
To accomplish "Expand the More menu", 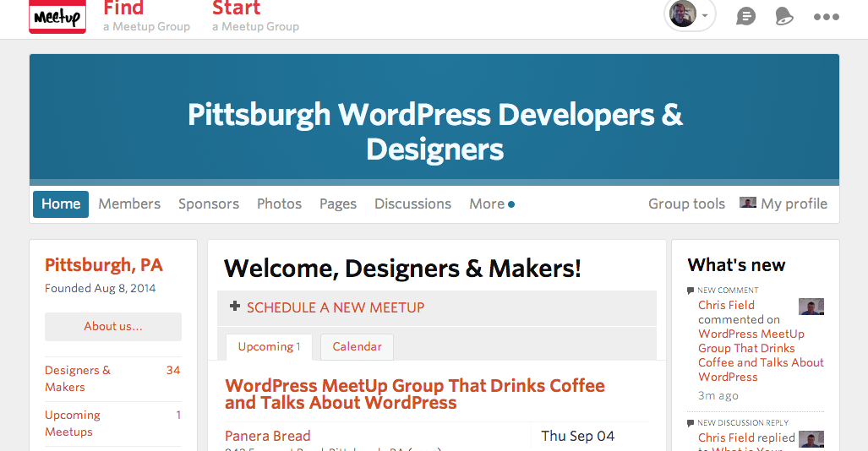I will [492, 204].
